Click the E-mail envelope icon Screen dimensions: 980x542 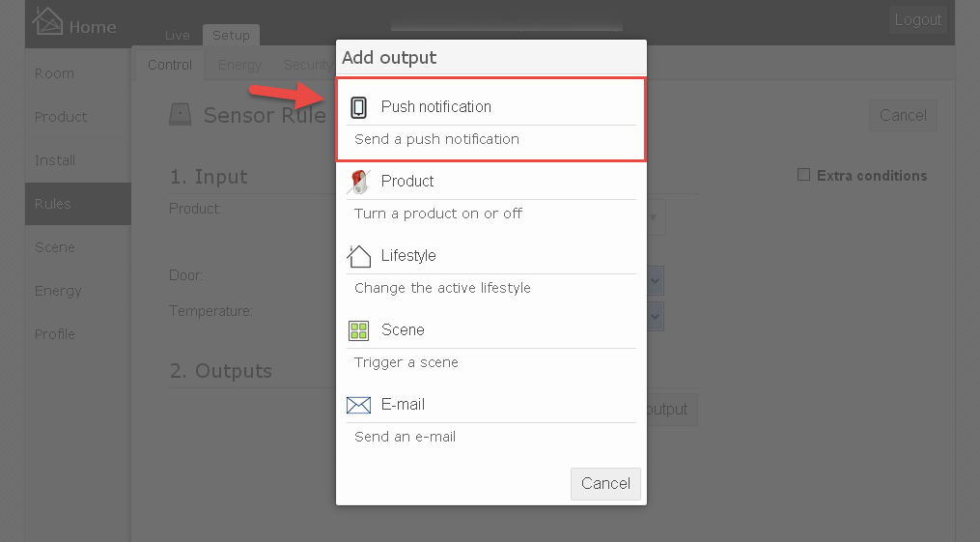(x=359, y=405)
